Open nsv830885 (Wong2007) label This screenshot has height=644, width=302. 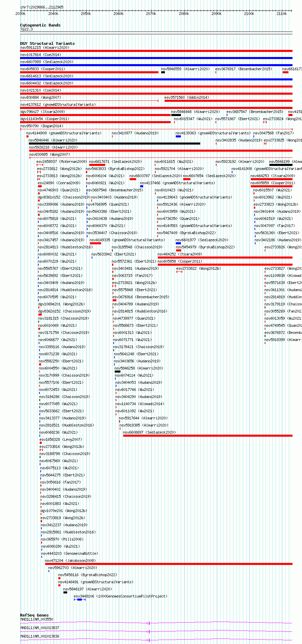coord(50,154)
